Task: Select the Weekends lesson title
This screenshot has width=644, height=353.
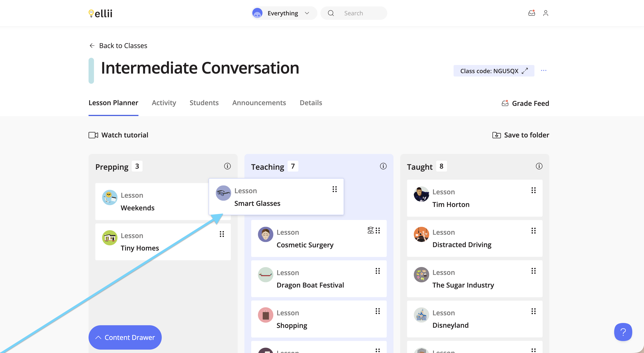Action: tap(138, 208)
